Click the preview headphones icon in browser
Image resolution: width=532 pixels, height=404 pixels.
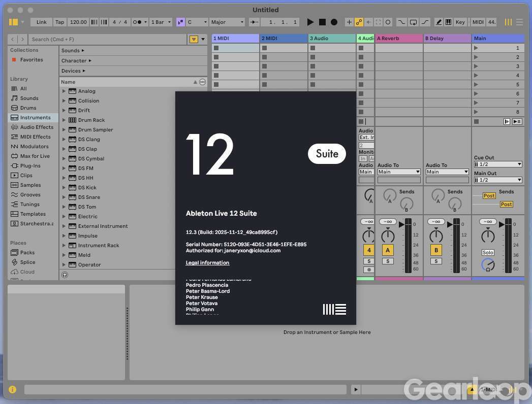[x=65, y=275]
